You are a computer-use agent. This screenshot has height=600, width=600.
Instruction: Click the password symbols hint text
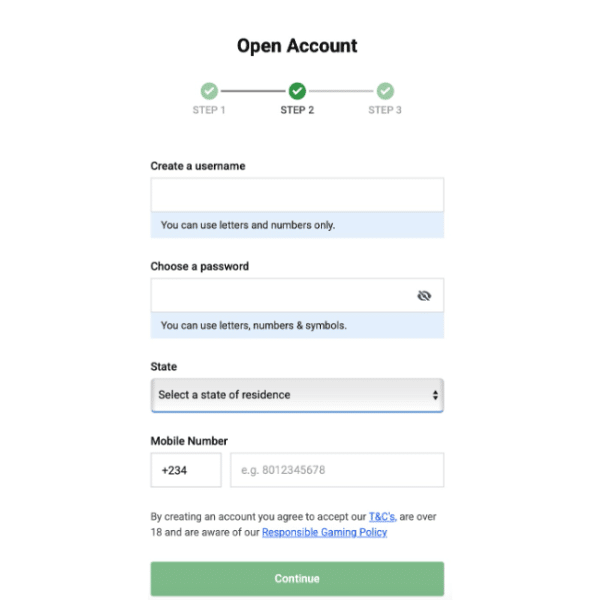click(x=254, y=325)
